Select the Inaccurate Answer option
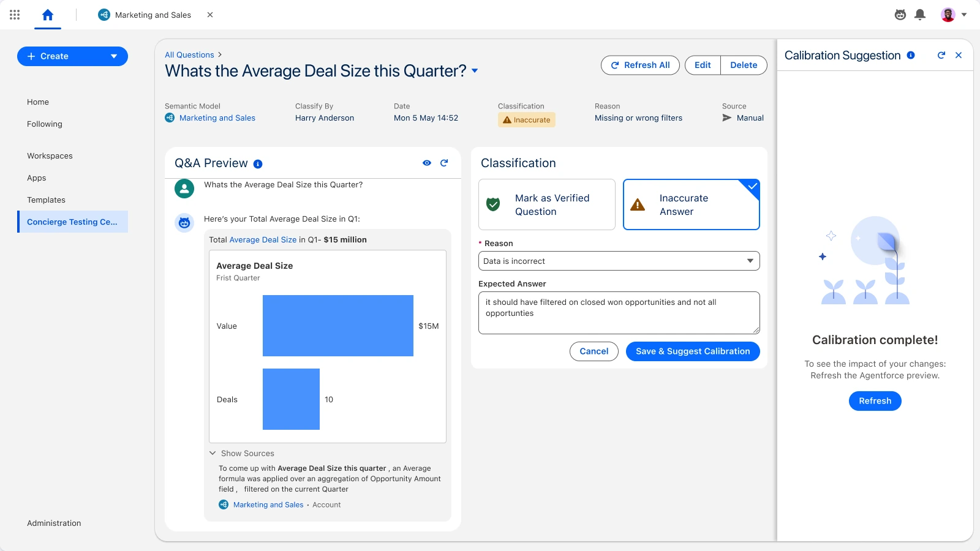The width and height of the screenshot is (980, 551). pyautogui.click(x=692, y=204)
